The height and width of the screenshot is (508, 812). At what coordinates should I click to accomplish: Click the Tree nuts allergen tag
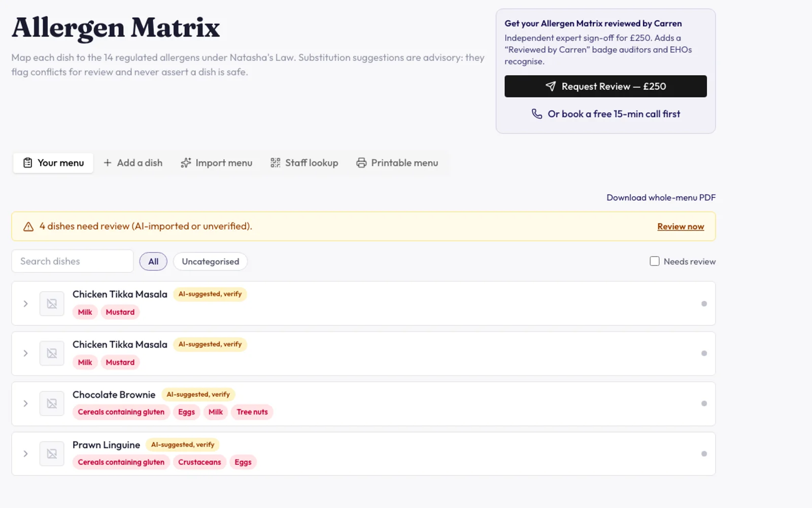[252, 412]
